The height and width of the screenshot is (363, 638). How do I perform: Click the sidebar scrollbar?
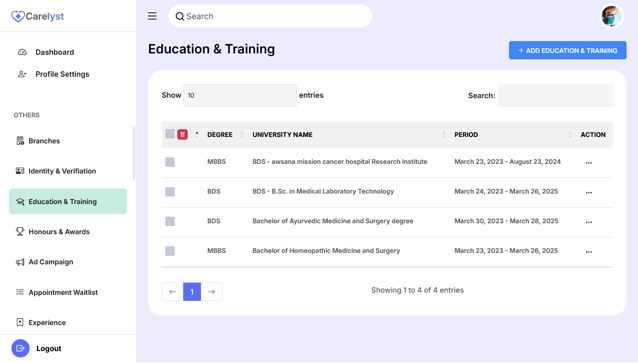click(x=134, y=153)
